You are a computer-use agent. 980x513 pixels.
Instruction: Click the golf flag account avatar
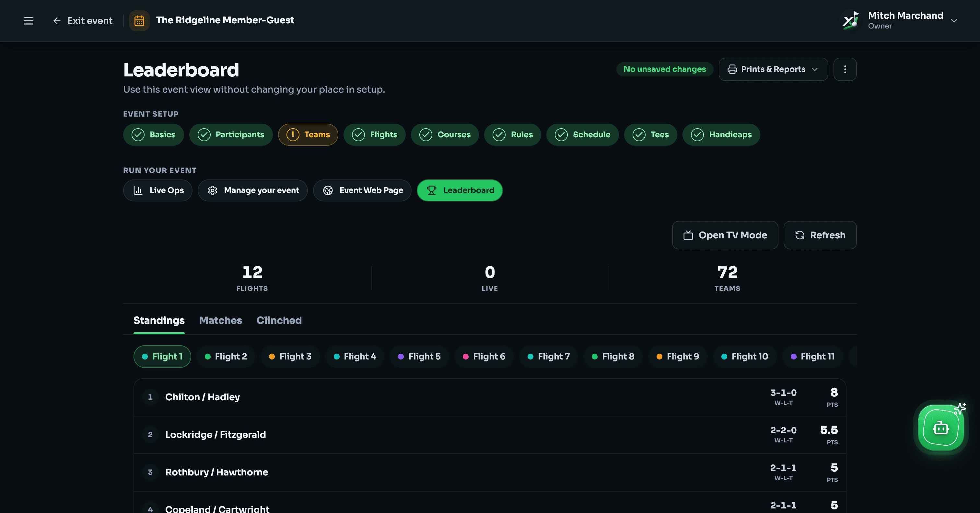(x=851, y=20)
